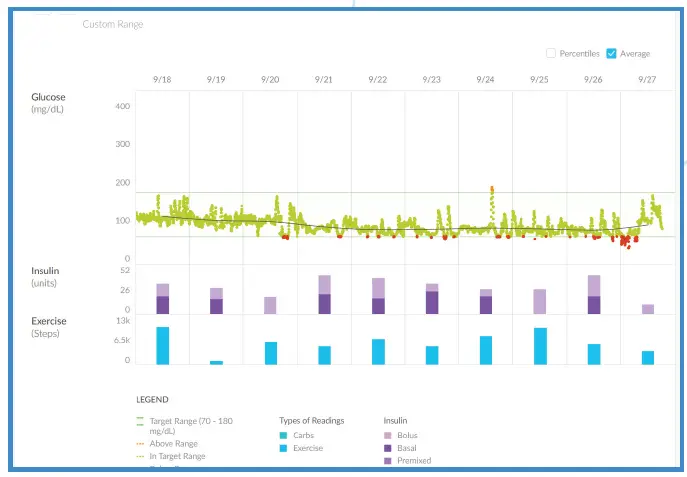Select the 9/24 date column header

485,80
